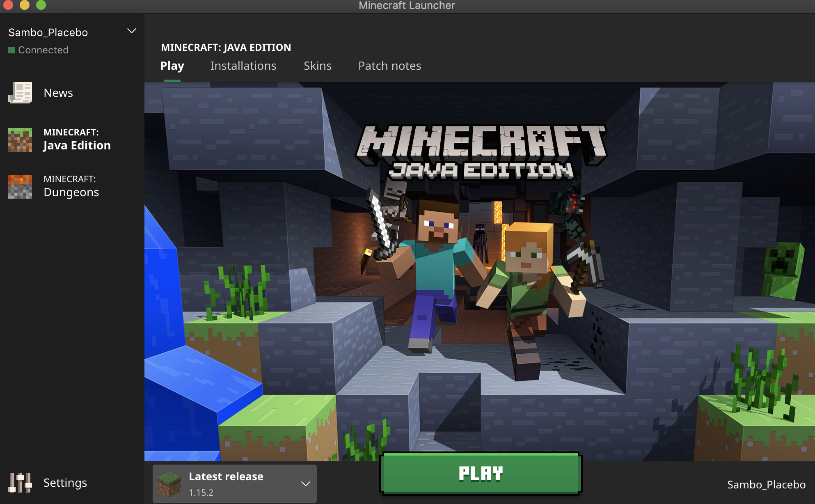Click the News newspaper icon
Image resolution: width=815 pixels, height=504 pixels.
point(20,93)
